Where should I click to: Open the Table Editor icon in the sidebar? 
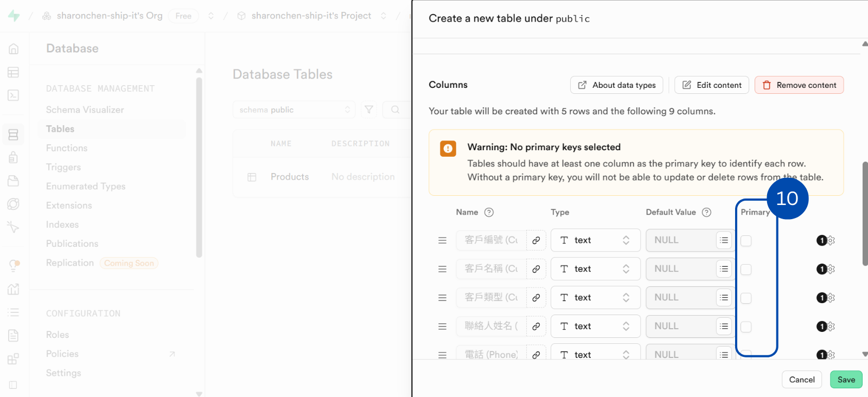[14, 72]
